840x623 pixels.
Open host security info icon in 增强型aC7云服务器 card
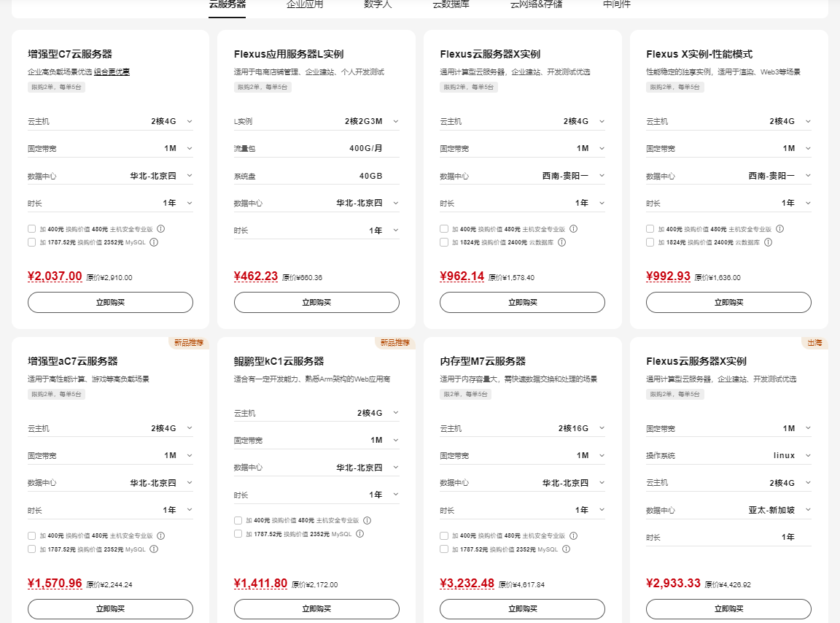(160, 535)
